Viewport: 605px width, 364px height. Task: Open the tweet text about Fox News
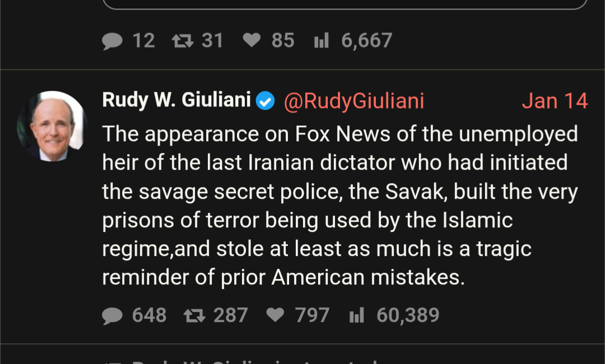tap(339, 206)
